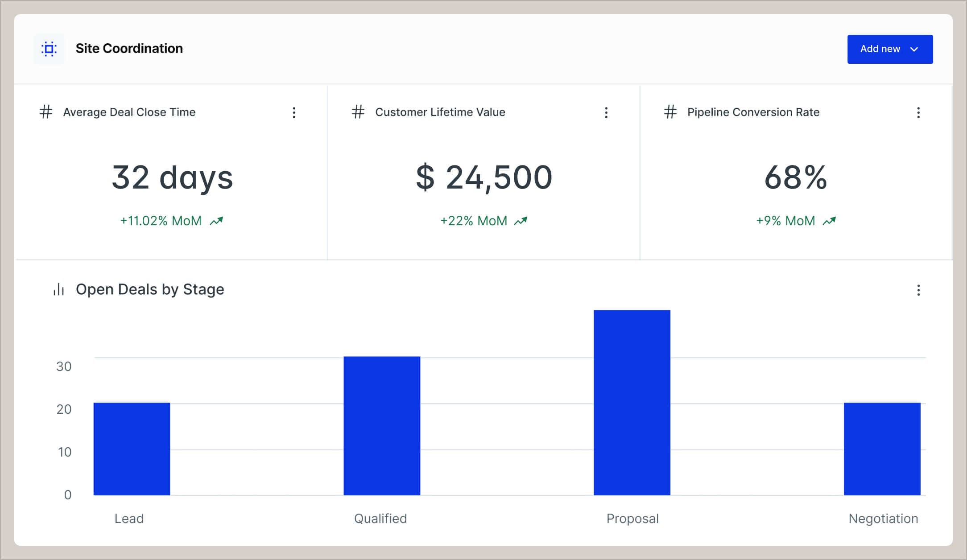Click the bar chart icon beside Open Deals by Stage
The height and width of the screenshot is (560, 967).
point(58,289)
